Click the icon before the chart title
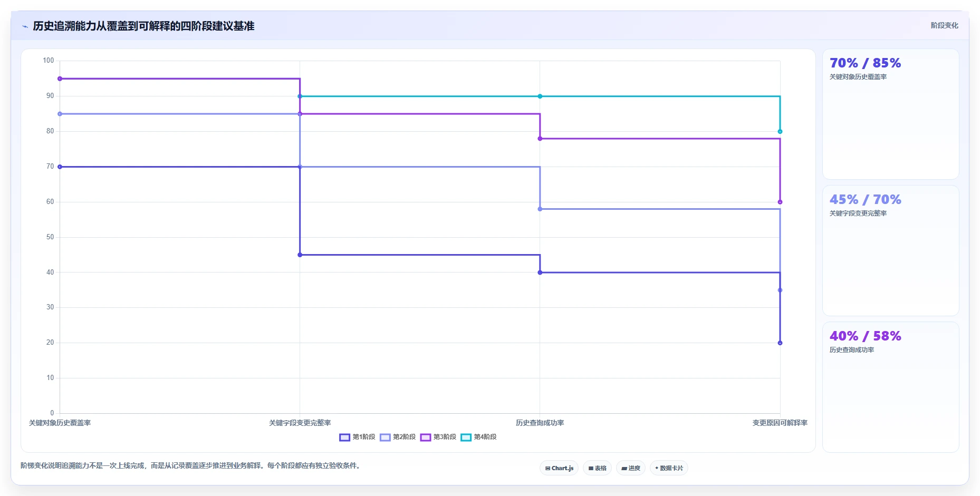 click(x=25, y=26)
